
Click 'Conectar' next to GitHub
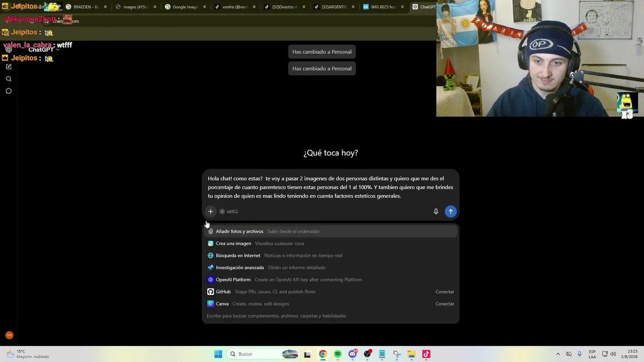click(x=445, y=292)
